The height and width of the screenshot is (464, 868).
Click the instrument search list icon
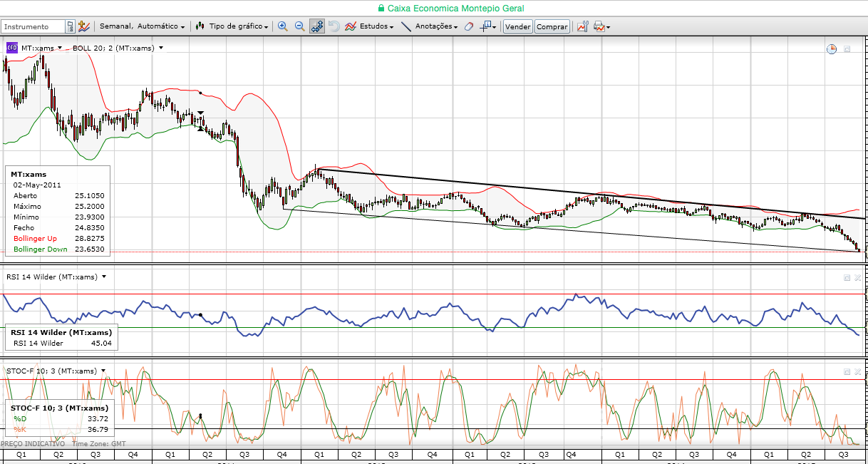70,26
